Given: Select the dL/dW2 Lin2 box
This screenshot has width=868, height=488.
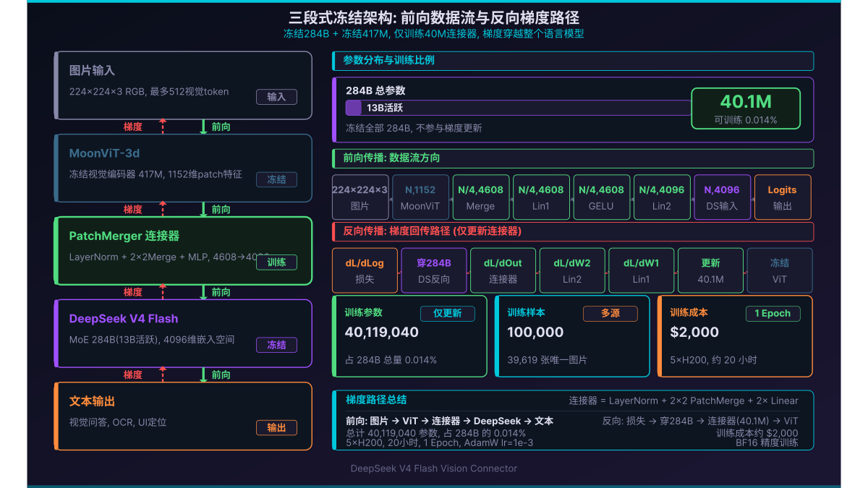Looking at the screenshot, I should point(572,270).
